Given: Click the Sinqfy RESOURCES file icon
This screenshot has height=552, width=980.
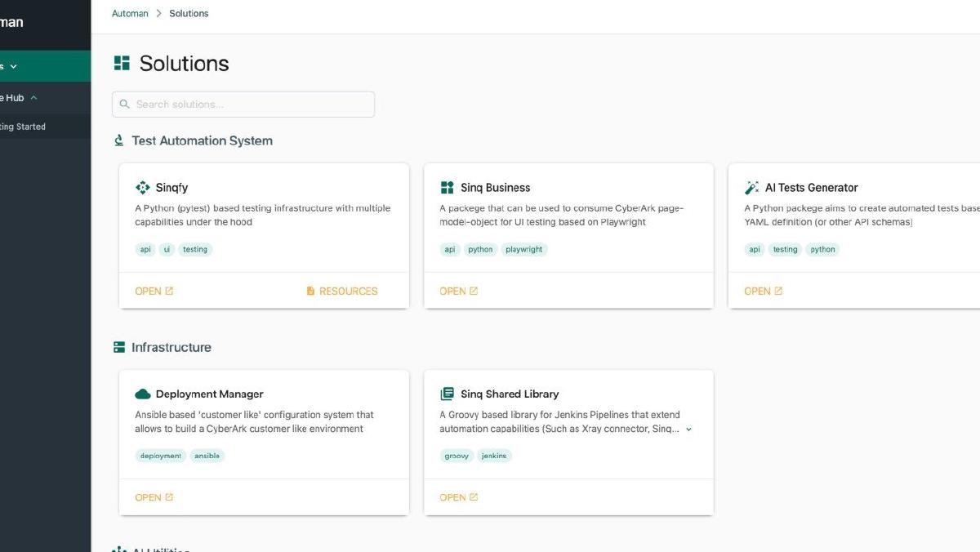Looking at the screenshot, I should coord(310,291).
